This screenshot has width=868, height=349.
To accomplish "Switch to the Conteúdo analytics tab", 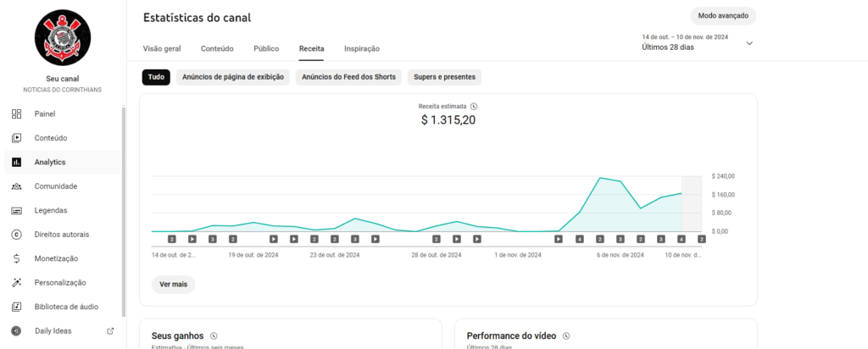I will 217,48.
